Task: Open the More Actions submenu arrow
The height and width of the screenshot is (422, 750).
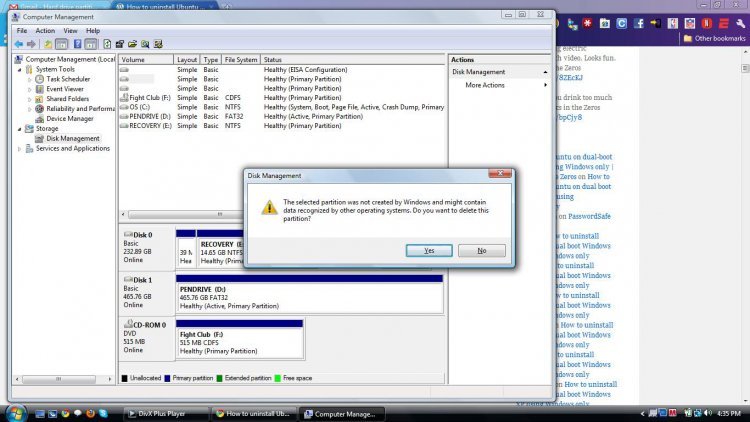Action: point(545,85)
